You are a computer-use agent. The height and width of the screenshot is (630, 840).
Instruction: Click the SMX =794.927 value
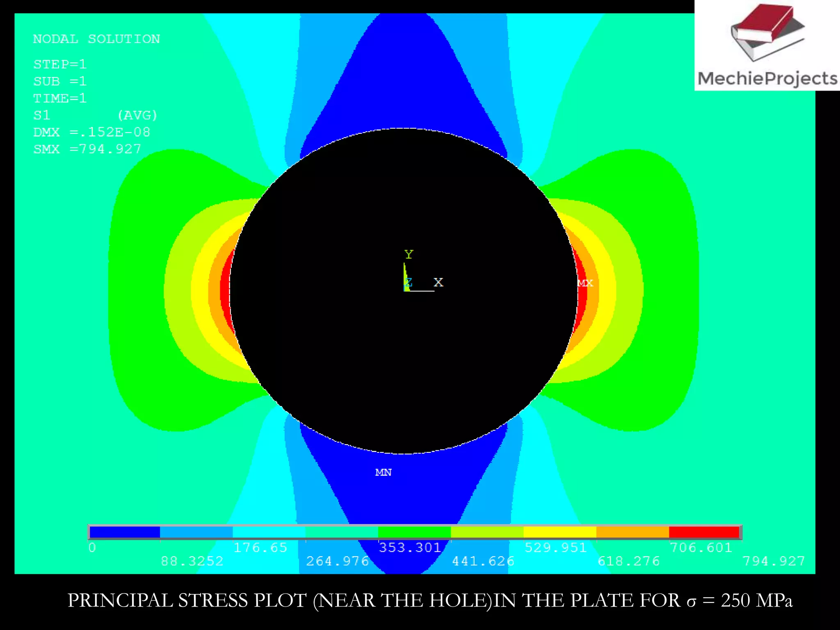pyautogui.click(x=87, y=149)
